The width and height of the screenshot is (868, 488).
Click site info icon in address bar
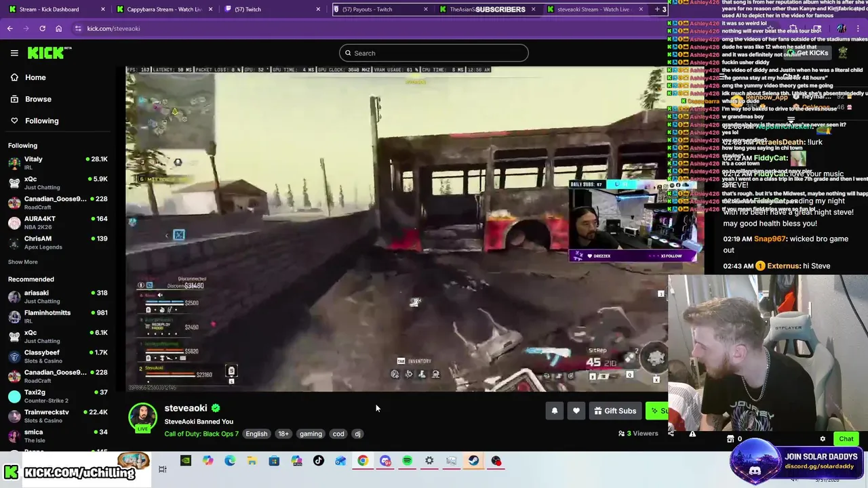[x=79, y=28]
